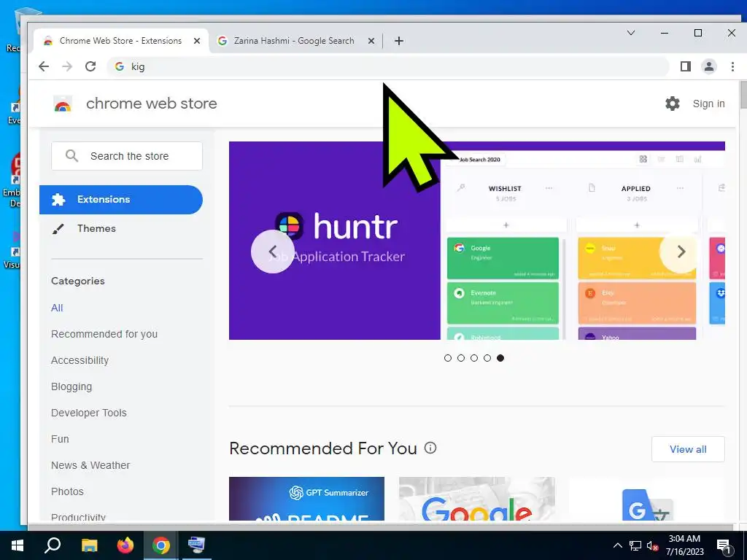
Task: Open Chrome's side panel icon
Action: tap(686, 66)
